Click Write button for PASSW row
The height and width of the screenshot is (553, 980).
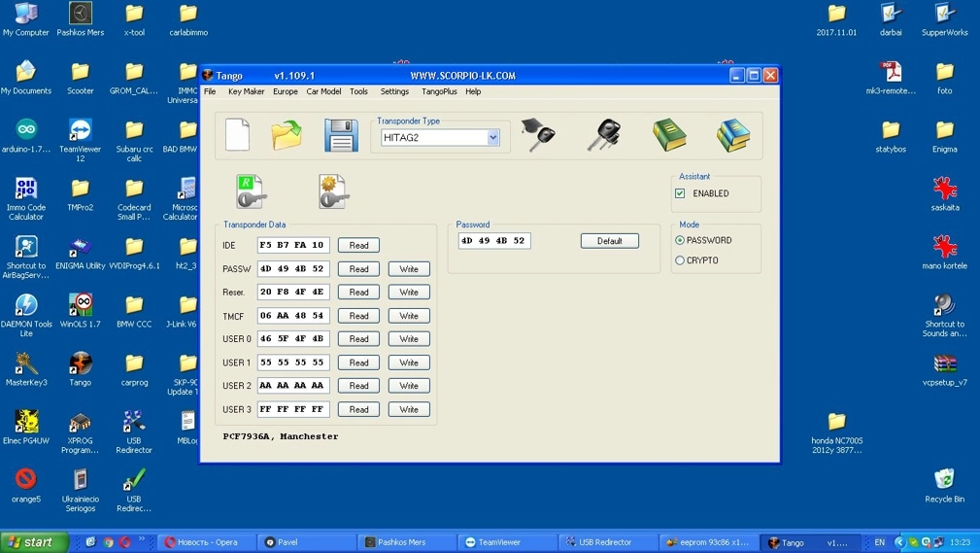point(409,269)
